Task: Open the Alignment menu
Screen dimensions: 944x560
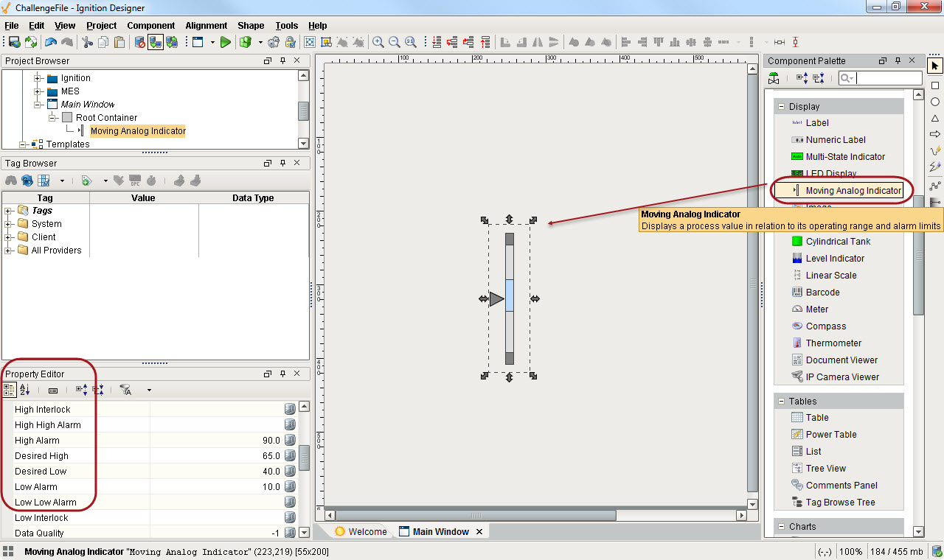Action: point(206,26)
